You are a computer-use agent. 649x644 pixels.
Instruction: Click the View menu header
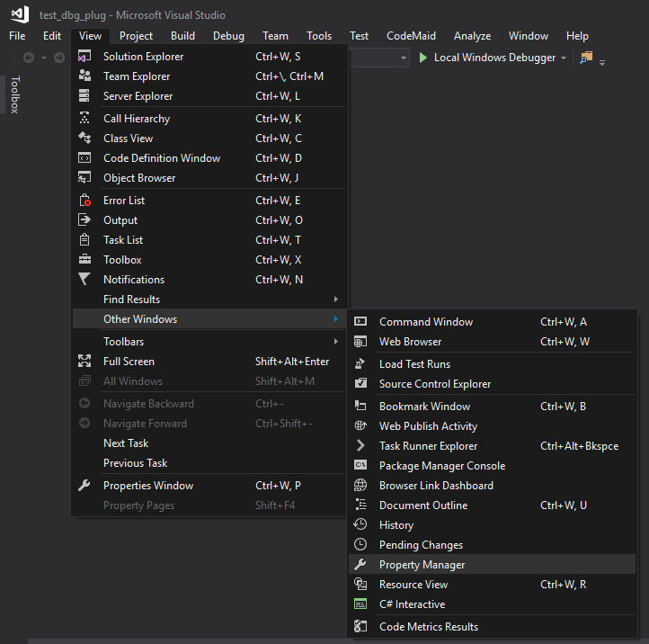pos(90,36)
